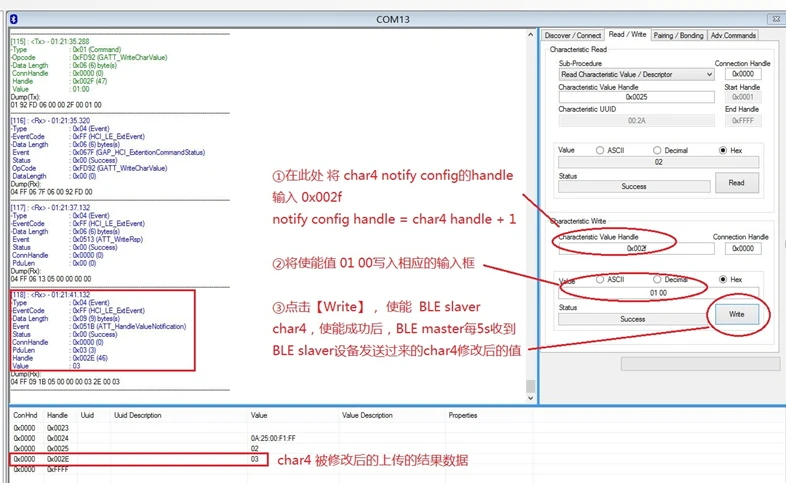Viewport: 786px width, 483px height.
Task: Click the log scroll down arrow
Action: [530, 398]
